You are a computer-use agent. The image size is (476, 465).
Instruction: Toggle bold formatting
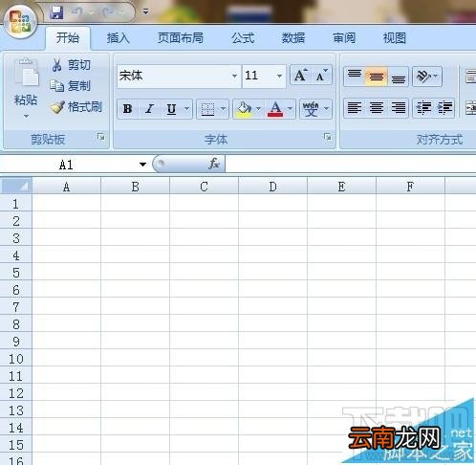point(128,109)
